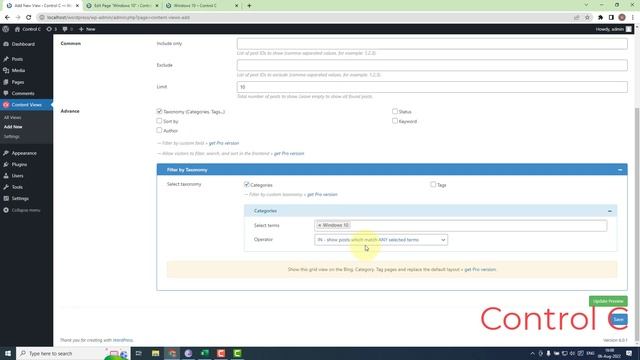Uncheck the Categories taxonomy checkbox

(x=247, y=184)
